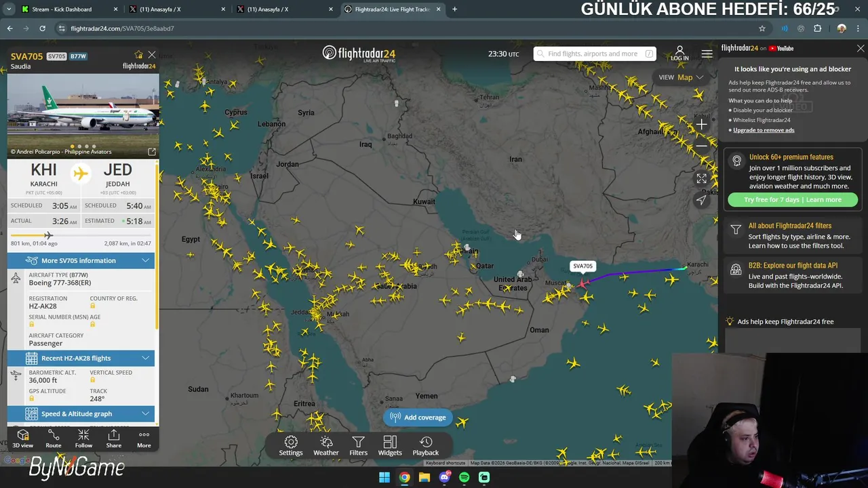The image size is (868, 488).
Task: Click flight progress bar plane marker
Action: [48, 235]
